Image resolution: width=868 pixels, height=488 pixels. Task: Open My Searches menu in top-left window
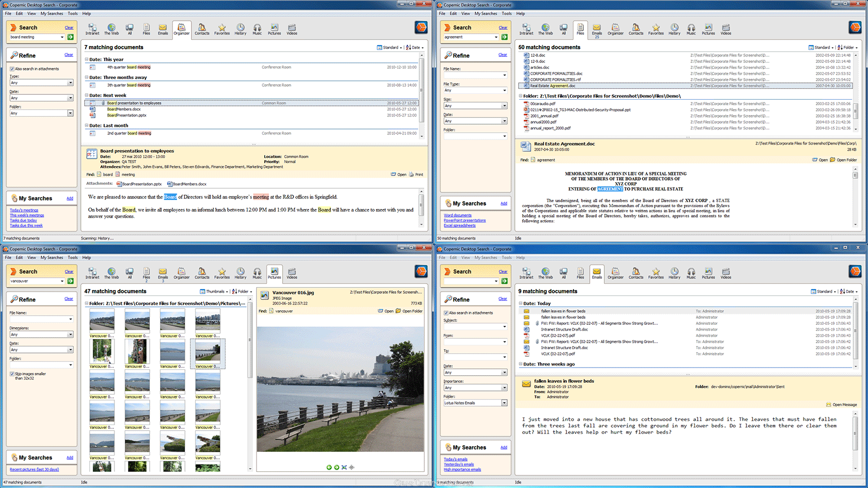(52, 14)
